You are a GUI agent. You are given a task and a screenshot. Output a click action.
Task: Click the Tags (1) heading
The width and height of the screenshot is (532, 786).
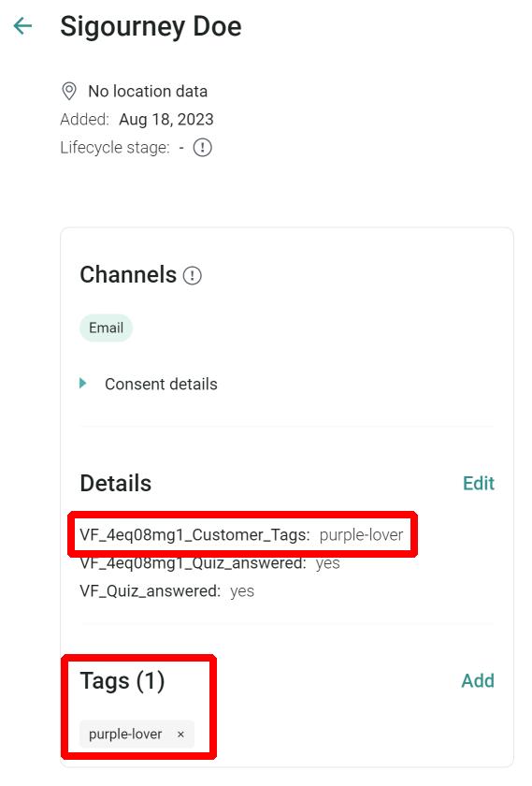122,681
